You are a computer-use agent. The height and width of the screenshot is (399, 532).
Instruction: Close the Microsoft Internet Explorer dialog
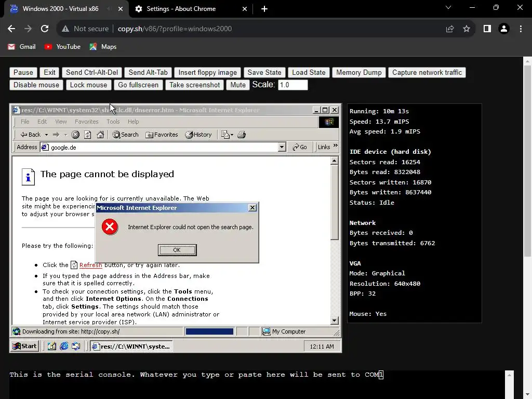point(252,208)
